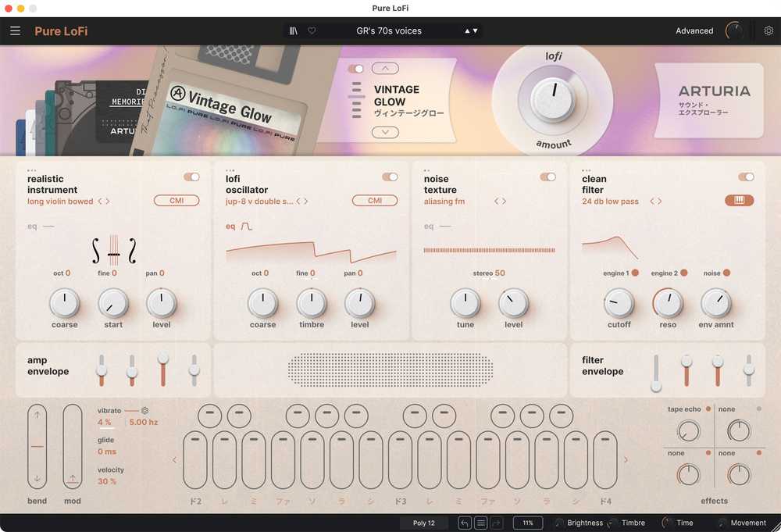
Task: Click the Time macro knob
Action: (x=668, y=523)
